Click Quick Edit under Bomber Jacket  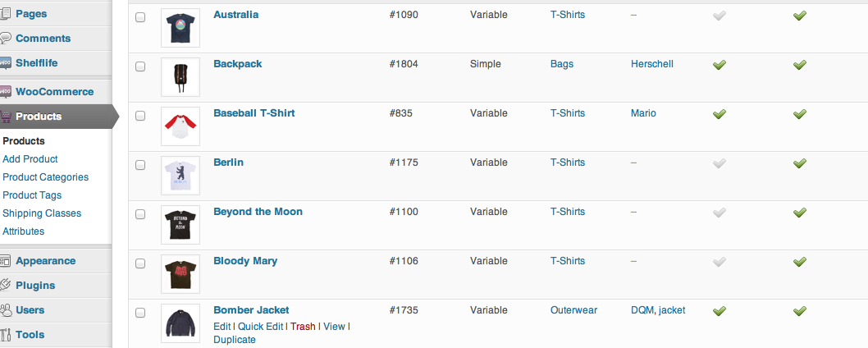click(x=260, y=327)
